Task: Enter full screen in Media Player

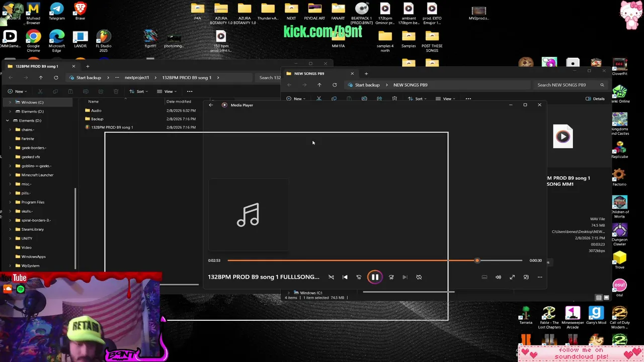Action: 512,277
